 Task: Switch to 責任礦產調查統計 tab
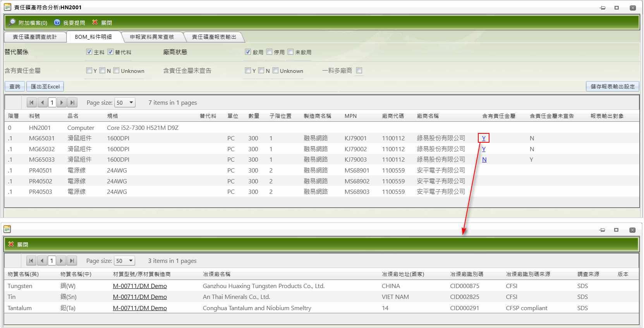[35, 37]
